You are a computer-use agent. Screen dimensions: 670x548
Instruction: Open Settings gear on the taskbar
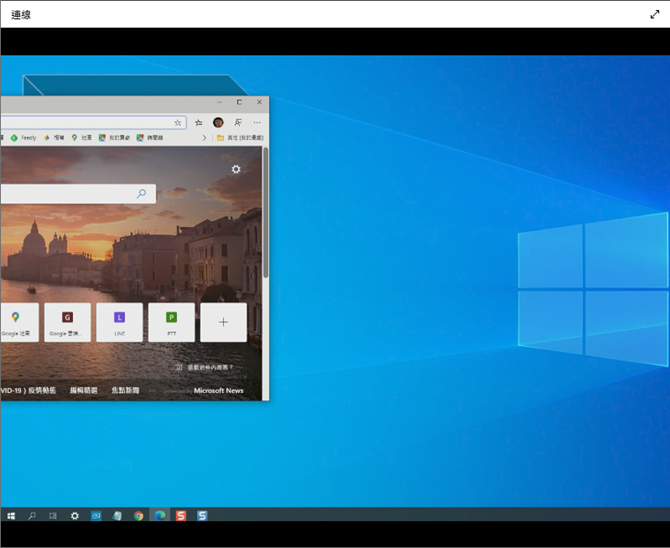pos(75,516)
